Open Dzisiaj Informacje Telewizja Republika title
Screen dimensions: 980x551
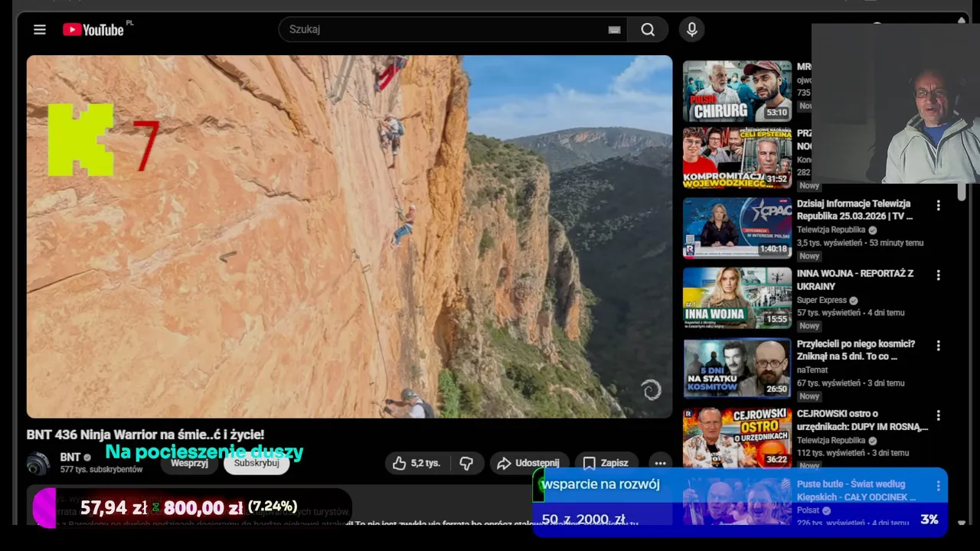point(854,210)
